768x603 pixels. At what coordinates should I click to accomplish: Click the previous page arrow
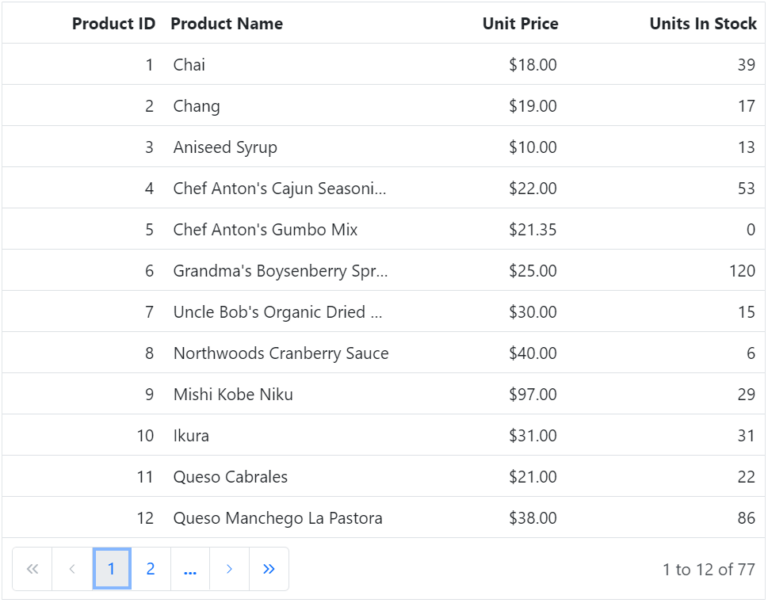[x=72, y=569]
